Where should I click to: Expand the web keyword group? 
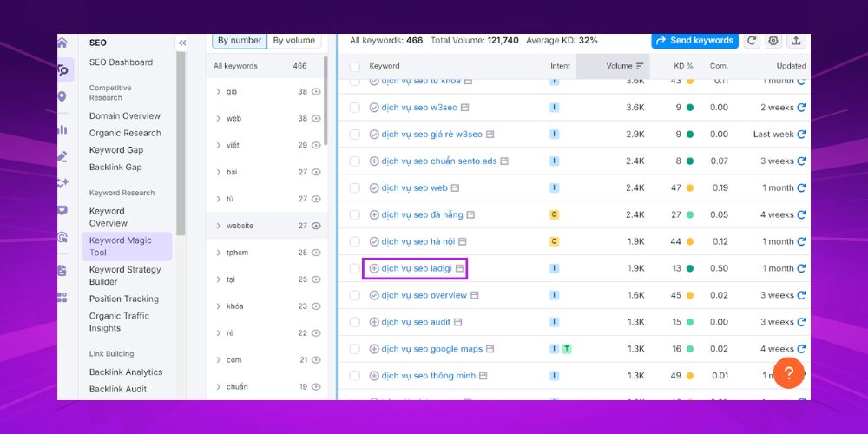[219, 118]
